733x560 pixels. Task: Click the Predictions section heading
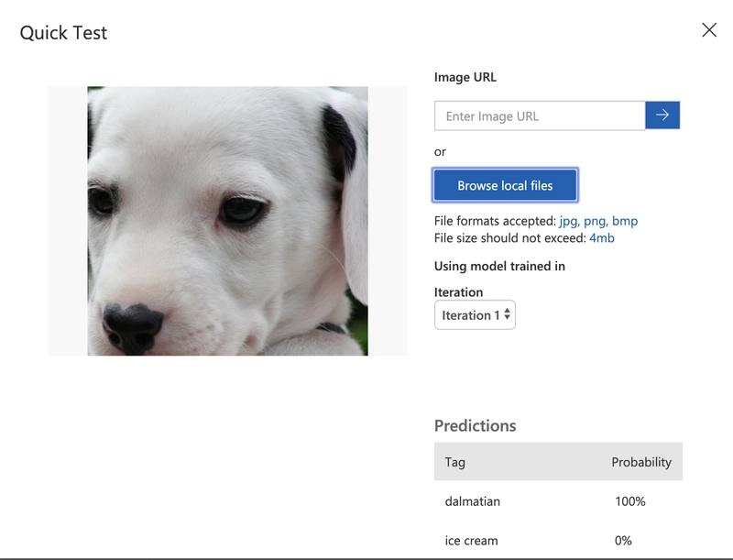click(x=475, y=425)
